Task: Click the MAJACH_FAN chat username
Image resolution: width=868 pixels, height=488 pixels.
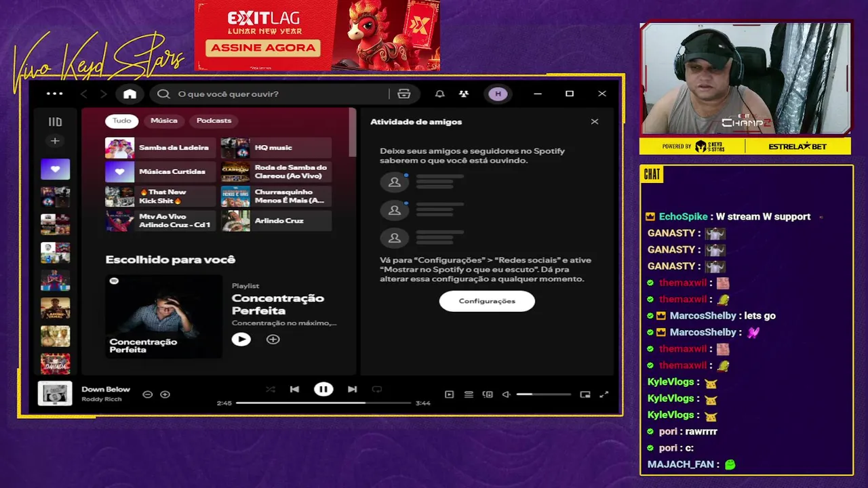Action: [680, 465]
